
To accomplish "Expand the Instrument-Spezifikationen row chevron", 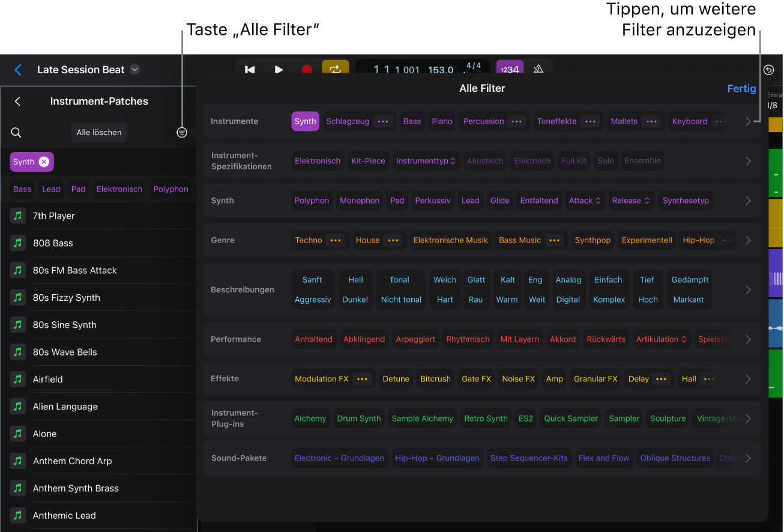I will point(748,161).
